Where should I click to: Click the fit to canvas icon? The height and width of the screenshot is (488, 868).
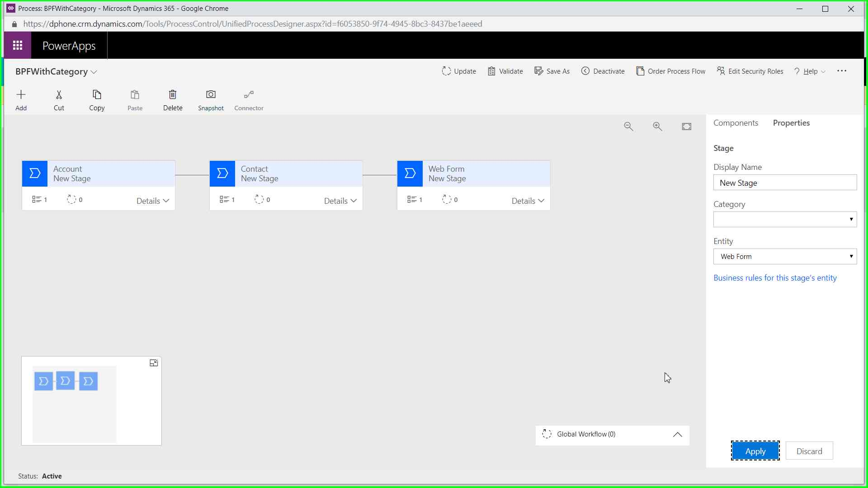coord(686,127)
